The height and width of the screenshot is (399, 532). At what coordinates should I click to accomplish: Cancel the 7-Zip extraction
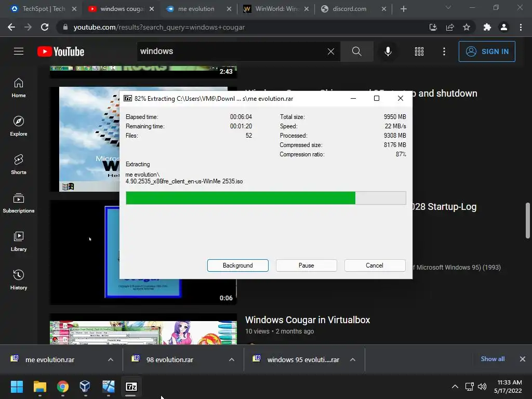tap(375, 265)
